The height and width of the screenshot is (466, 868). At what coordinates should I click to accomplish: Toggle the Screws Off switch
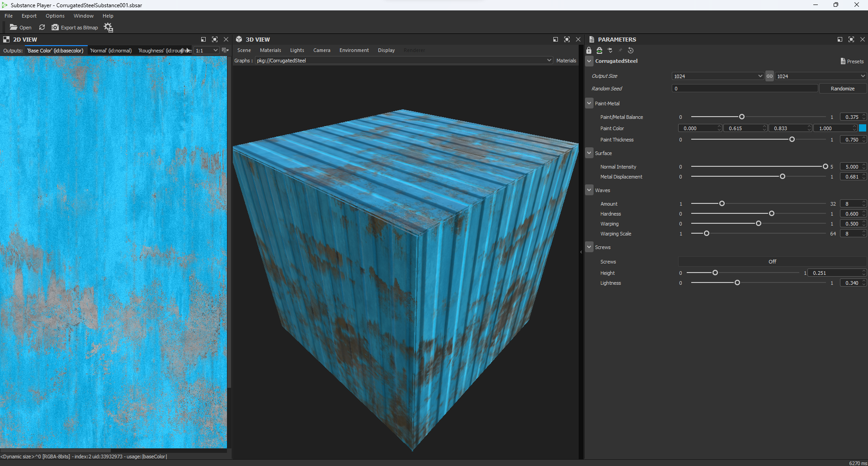(772, 262)
